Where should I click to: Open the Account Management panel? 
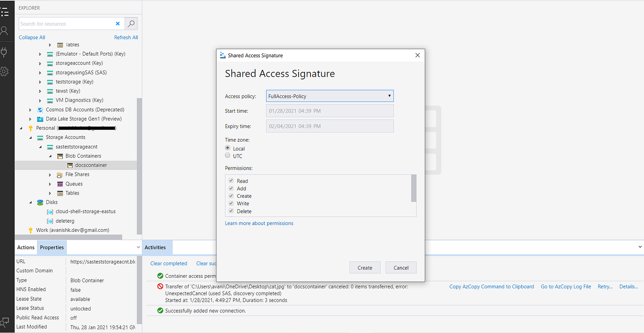pos(5,31)
